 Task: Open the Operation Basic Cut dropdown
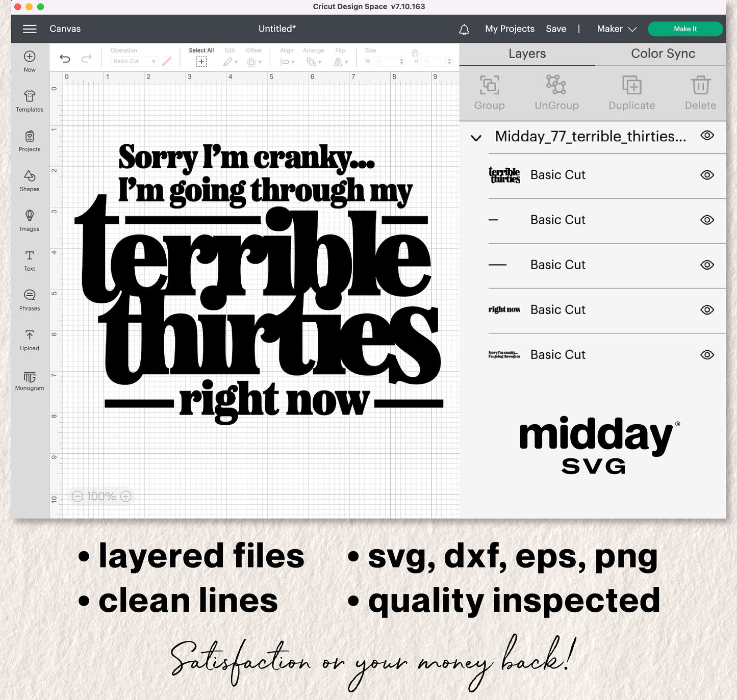134,61
